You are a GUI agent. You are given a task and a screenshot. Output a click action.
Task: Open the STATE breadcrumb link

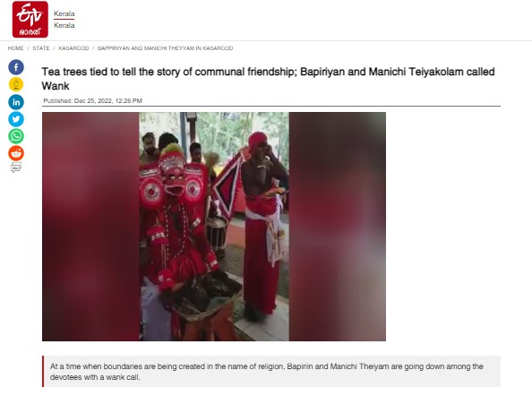[x=41, y=48]
